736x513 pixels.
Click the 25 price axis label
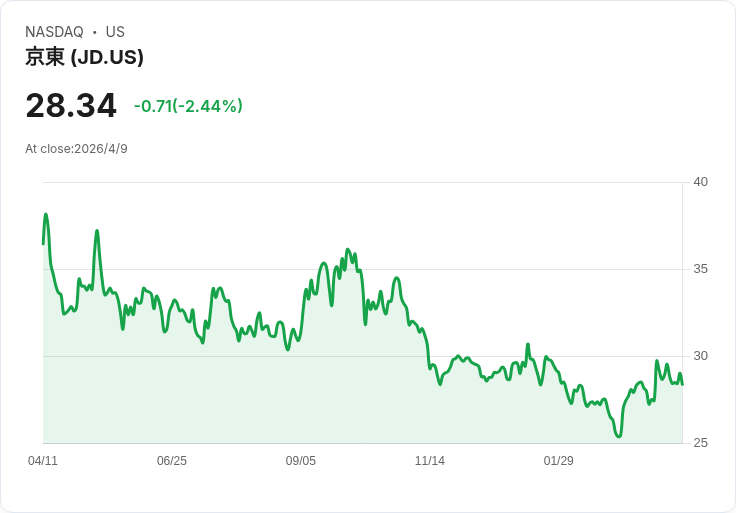pos(700,443)
